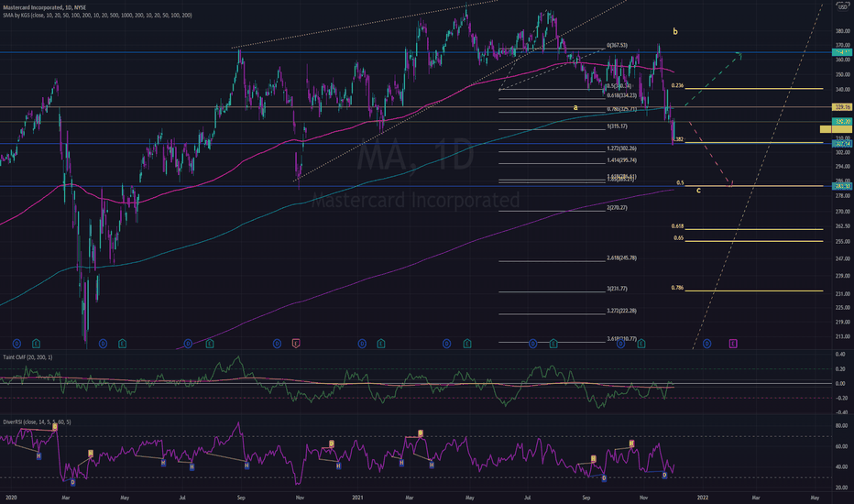Click the '80.00' RSI scale value
Viewport: 854px width, 504px height.
point(841,426)
